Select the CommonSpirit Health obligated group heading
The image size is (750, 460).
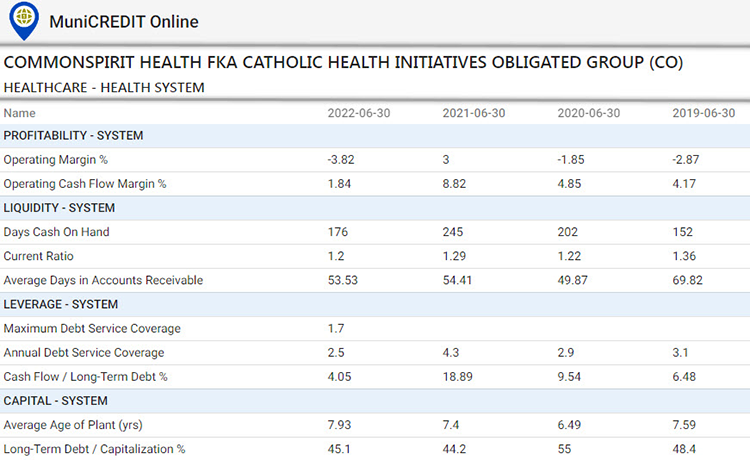[343, 63]
